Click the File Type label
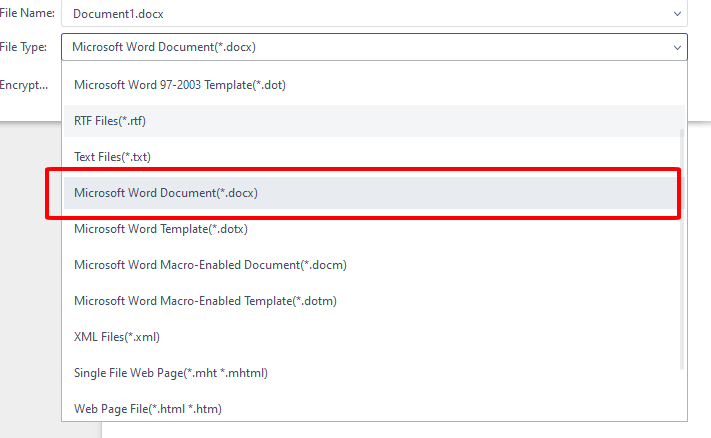This screenshot has width=711, height=438. 24,47
